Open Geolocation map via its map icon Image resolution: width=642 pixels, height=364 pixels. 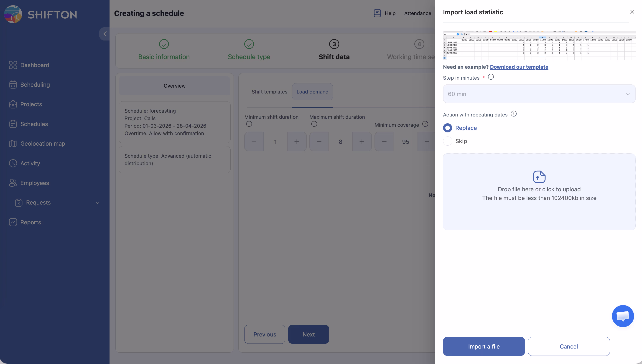tap(13, 144)
